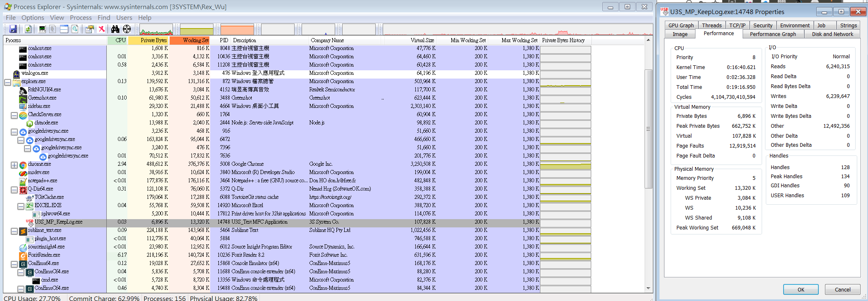Click the Refresh Now toolbar icon
The width and height of the screenshot is (868, 301).
tap(28, 29)
